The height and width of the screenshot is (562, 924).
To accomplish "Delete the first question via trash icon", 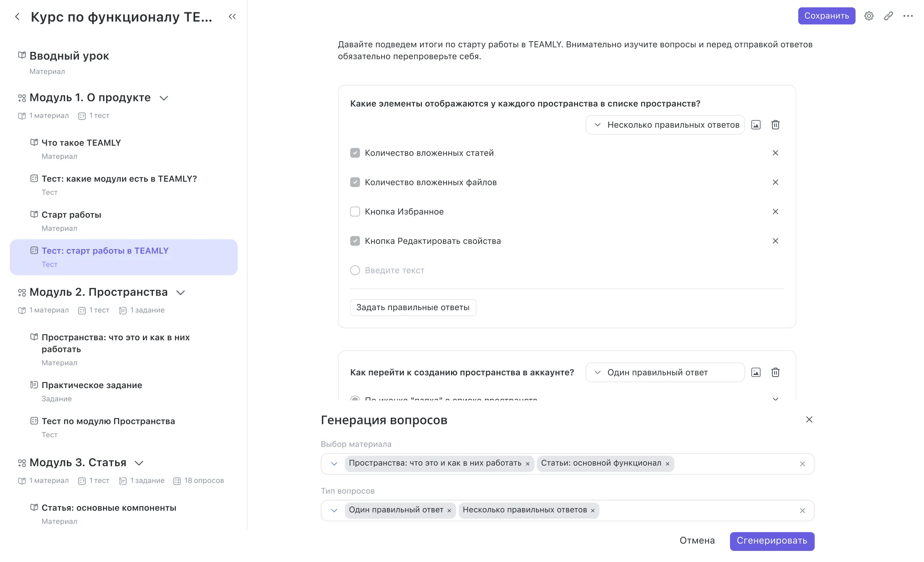I will 775,125.
